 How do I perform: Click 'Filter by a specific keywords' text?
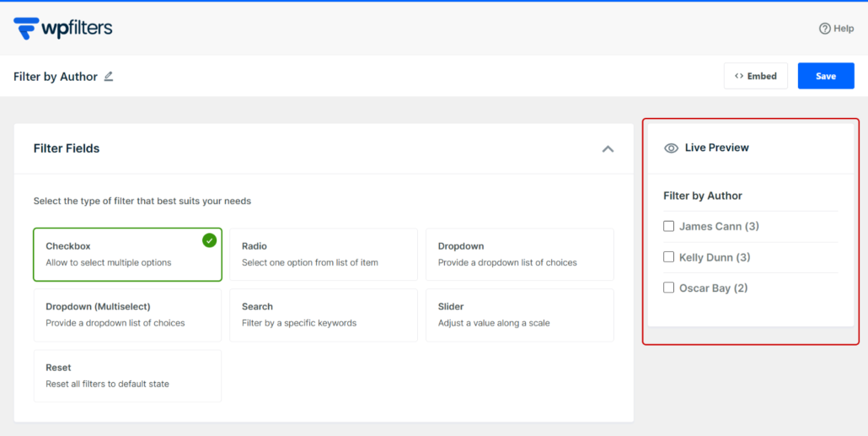pyautogui.click(x=299, y=323)
